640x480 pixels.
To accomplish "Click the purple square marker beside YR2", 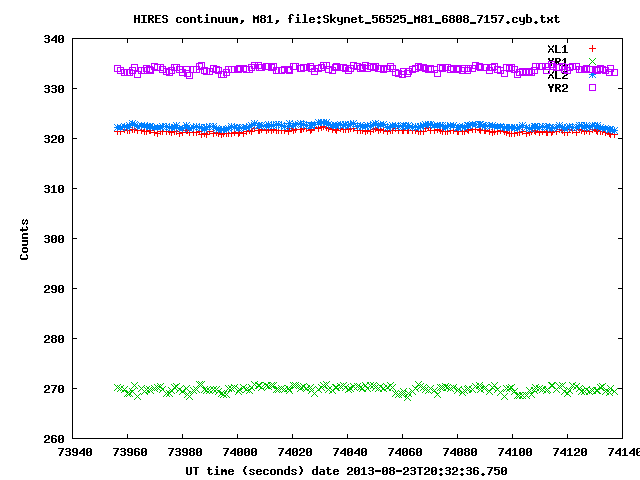I will tap(592, 88).
